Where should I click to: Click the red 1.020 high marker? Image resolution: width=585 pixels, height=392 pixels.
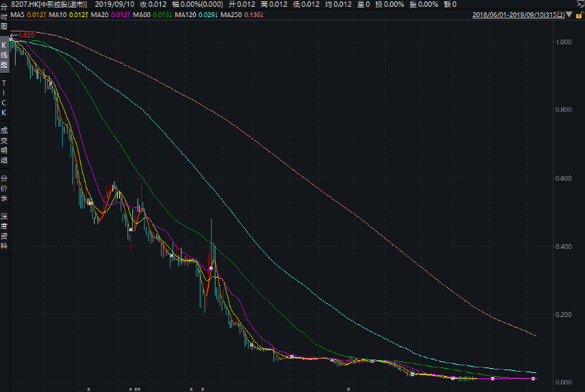click(26, 35)
